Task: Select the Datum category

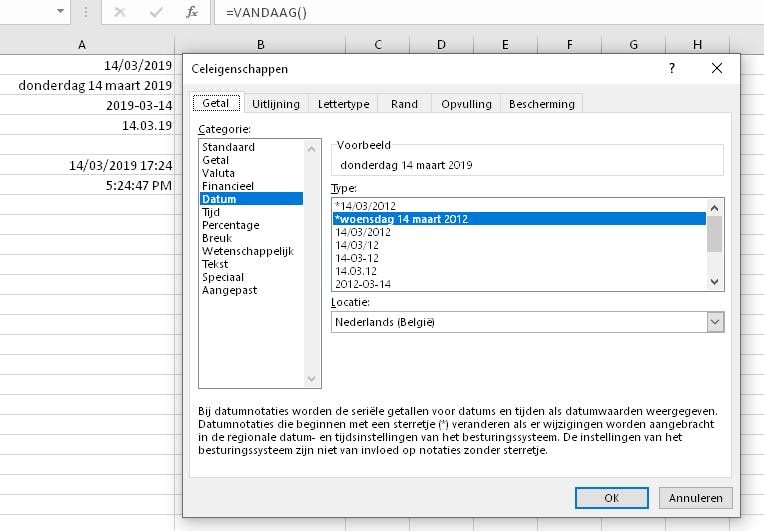Action: [251, 199]
